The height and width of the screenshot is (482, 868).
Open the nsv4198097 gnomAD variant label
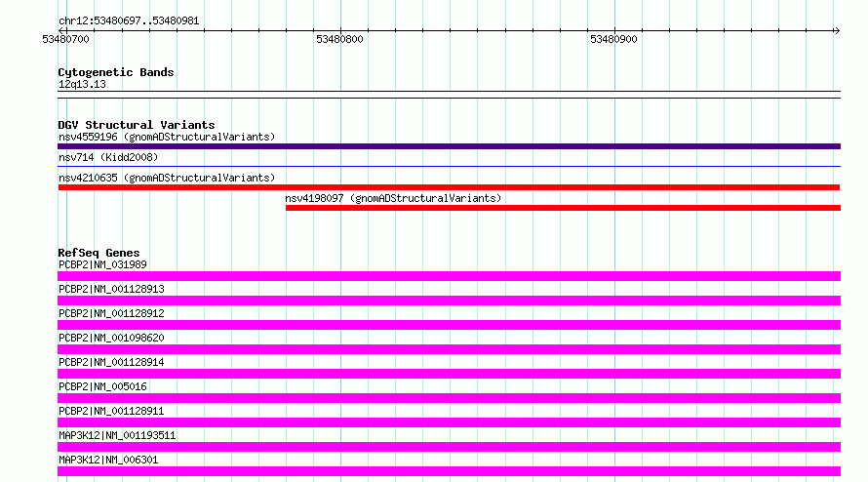pyautogui.click(x=393, y=198)
